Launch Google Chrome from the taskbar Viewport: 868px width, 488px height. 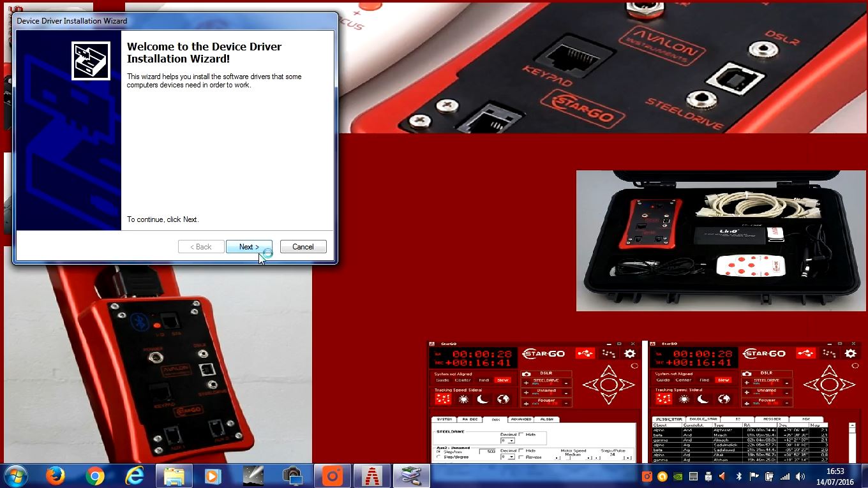95,476
